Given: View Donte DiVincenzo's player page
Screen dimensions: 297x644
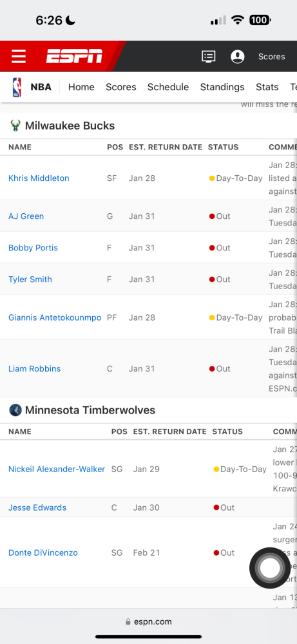Looking at the screenshot, I should click(43, 553).
